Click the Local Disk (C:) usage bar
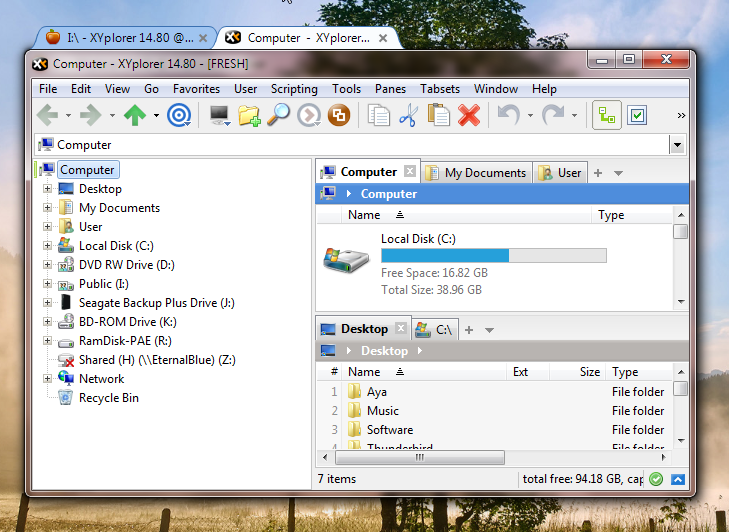This screenshot has height=532, width=729. click(493, 256)
